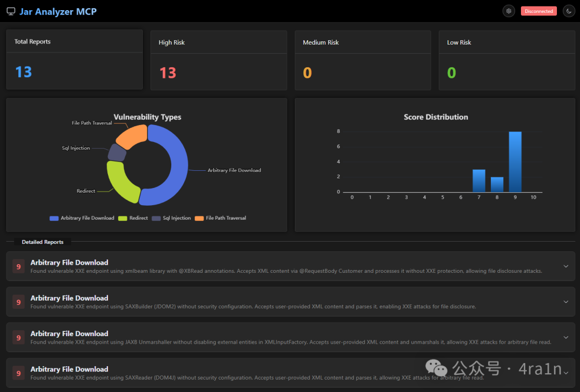Click score badge 9 on the SAXBuilder report
Screen dimensions: 580x392
(x=18, y=302)
